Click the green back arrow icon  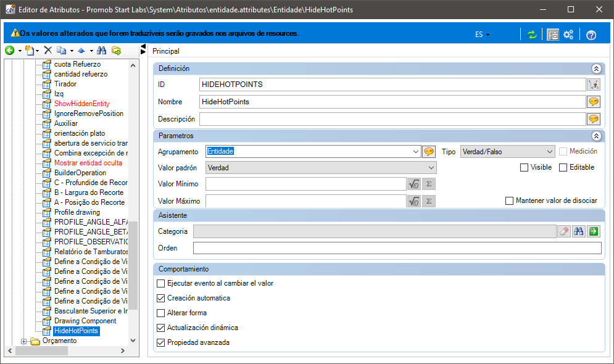(x=10, y=50)
